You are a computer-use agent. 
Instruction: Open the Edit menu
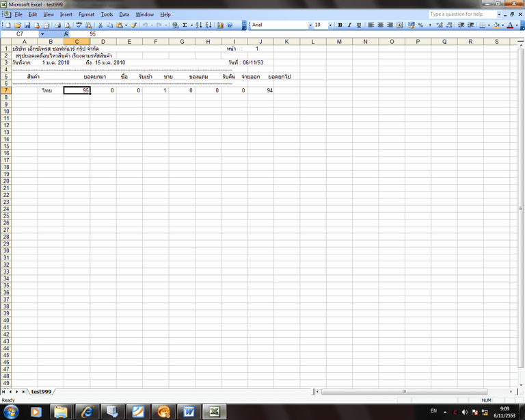pos(33,14)
